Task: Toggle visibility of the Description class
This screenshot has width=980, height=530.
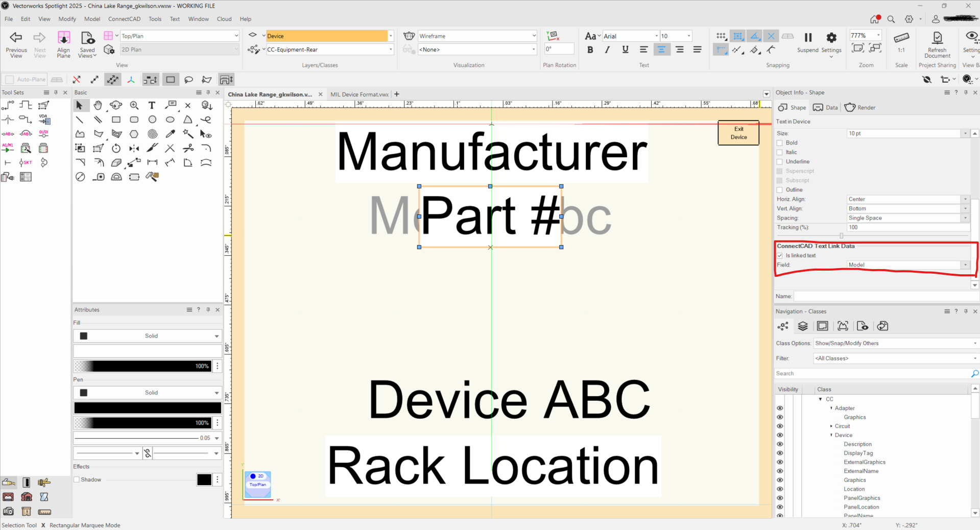Action: (x=779, y=444)
